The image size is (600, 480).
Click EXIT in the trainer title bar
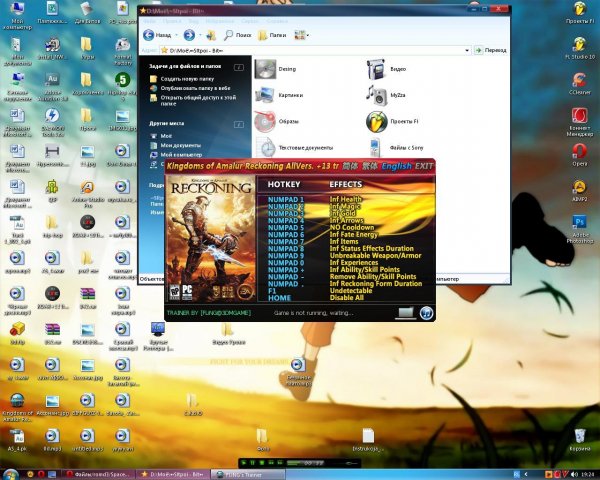pyautogui.click(x=424, y=166)
